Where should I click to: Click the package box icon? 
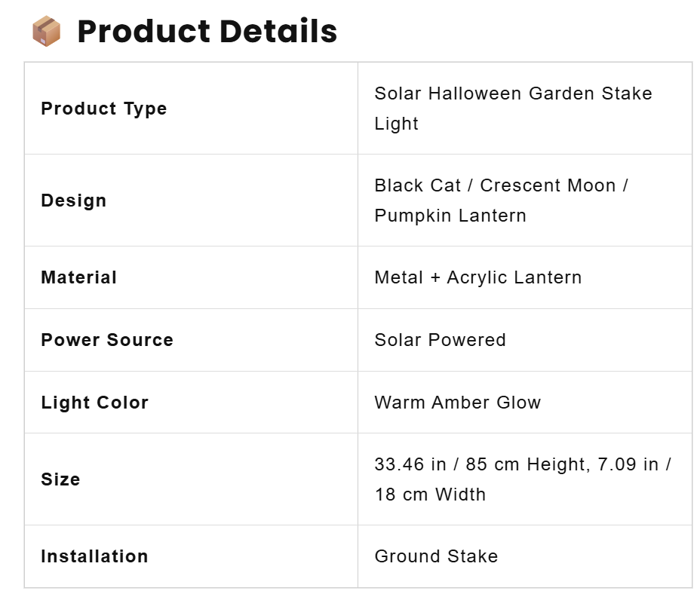coord(47,31)
